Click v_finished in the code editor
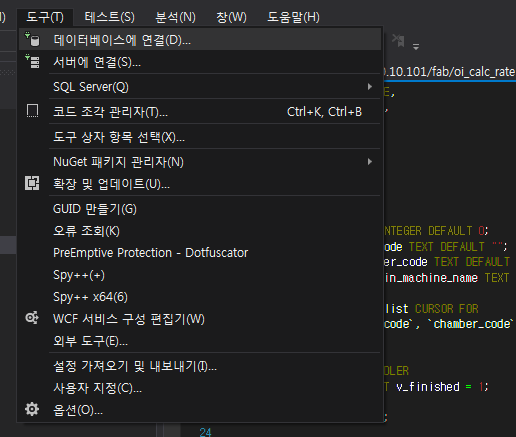 coord(428,387)
